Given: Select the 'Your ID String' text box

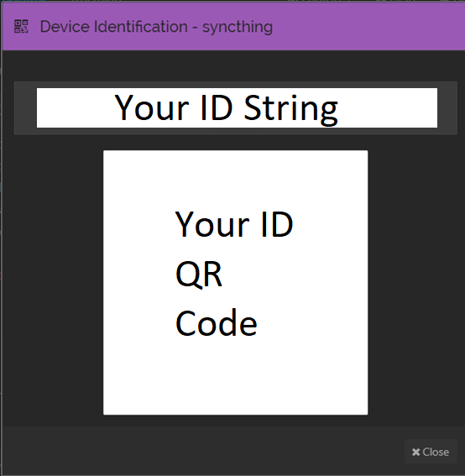Looking at the screenshot, I should (x=237, y=107).
